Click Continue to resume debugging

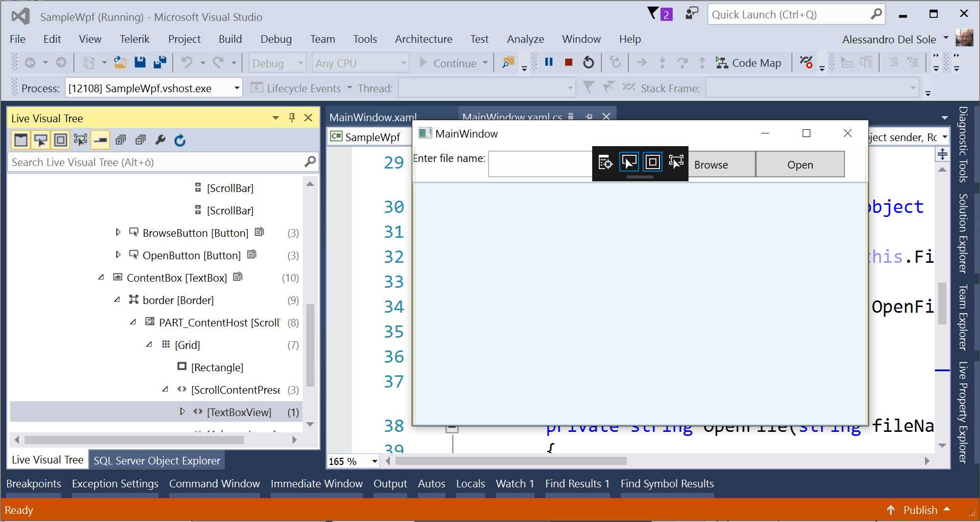click(448, 63)
